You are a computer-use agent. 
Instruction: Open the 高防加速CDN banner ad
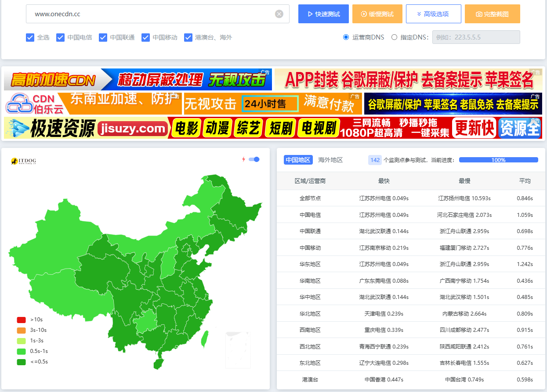[138, 79]
